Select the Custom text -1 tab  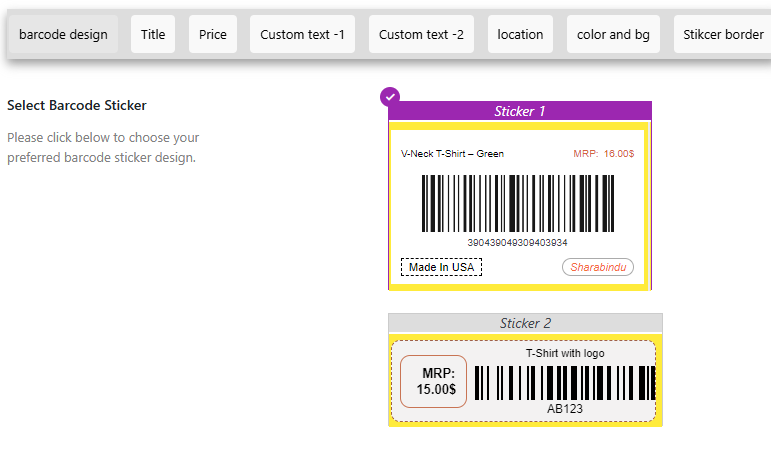[302, 34]
